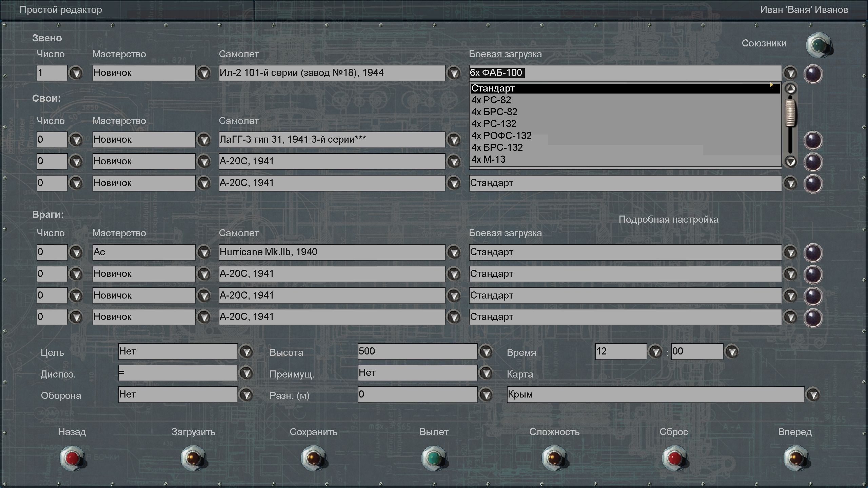This screenshot has width=868, height=488.
Task: Select highlighted Стандарт loadout entry
Action: [493, 88]
